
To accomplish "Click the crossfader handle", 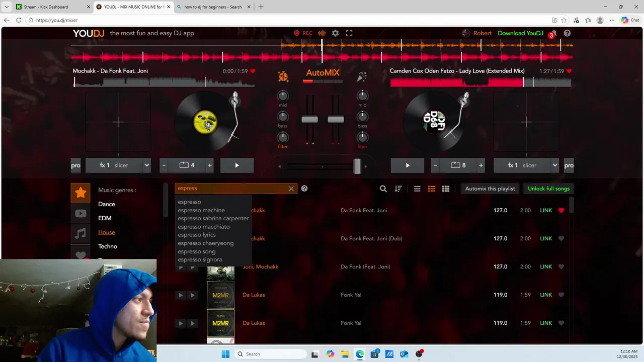I will coord(357,166).
